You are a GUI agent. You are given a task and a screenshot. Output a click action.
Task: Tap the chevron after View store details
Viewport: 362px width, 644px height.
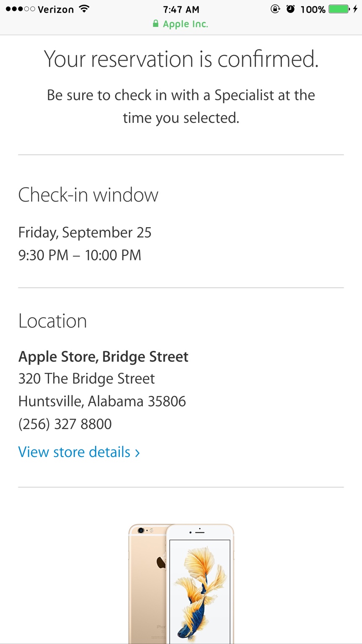tap(137, 453)
